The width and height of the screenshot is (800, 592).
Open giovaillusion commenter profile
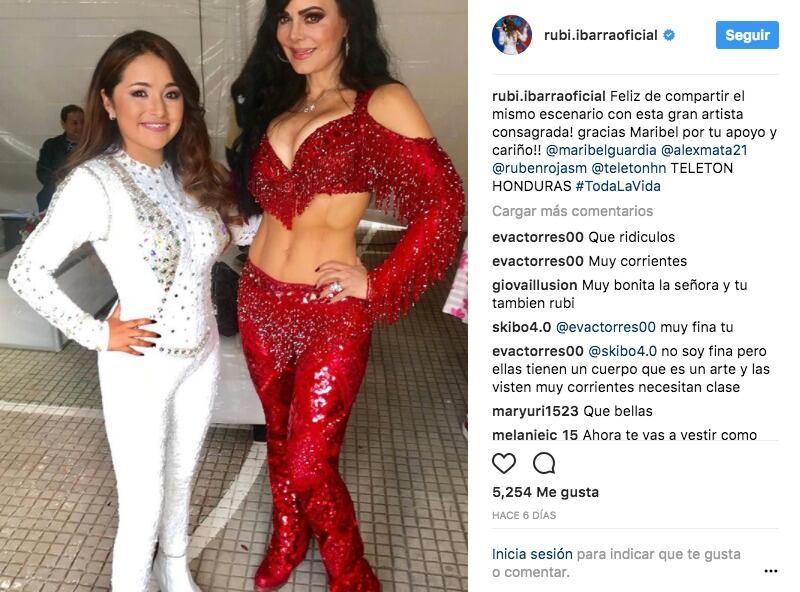(535, 285)
